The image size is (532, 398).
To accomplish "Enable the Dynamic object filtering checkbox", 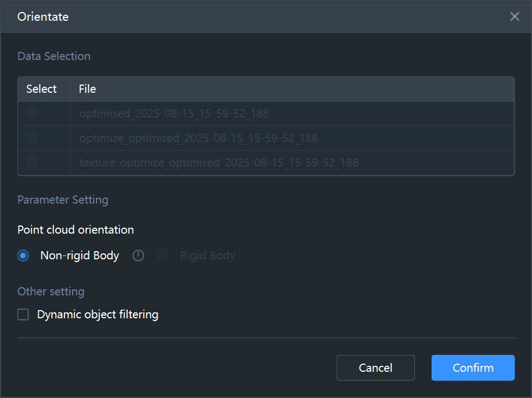I will 23,314.
